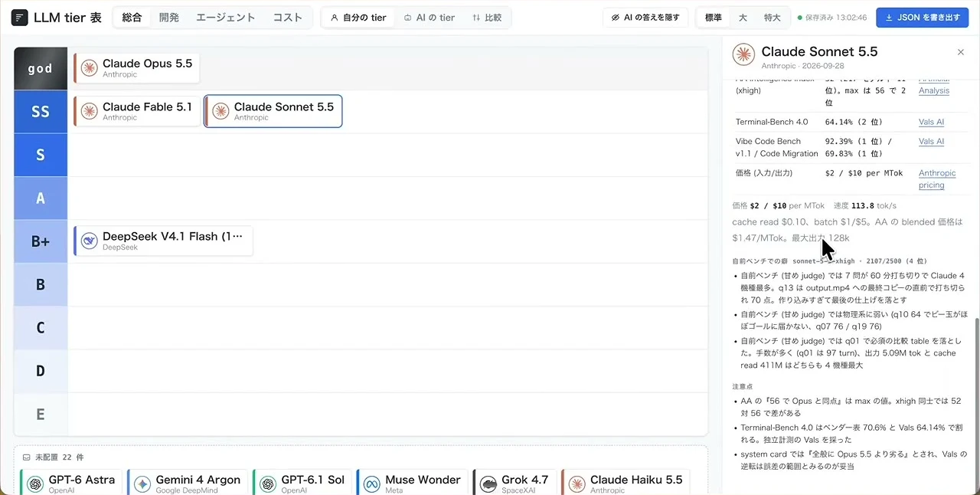This screenshot has width=980, height=495.
Task: Open the Anthropic pricing link
Action: tap(937, 179)
